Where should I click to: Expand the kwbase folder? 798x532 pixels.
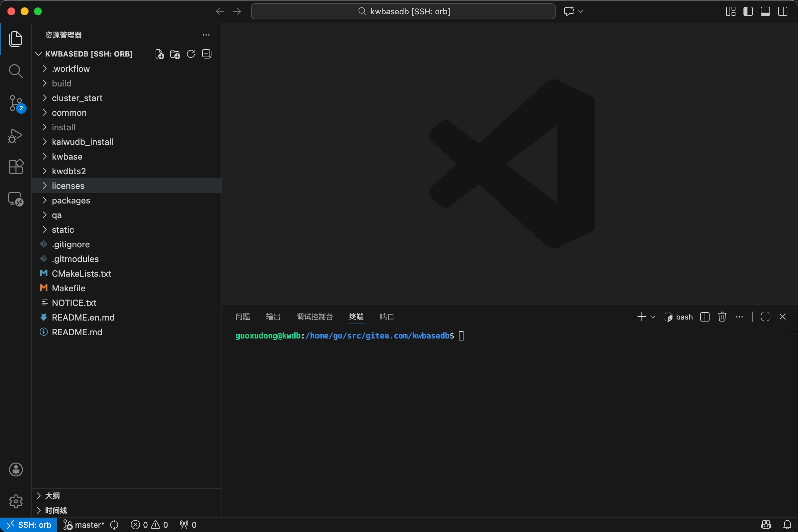(67, 156)
